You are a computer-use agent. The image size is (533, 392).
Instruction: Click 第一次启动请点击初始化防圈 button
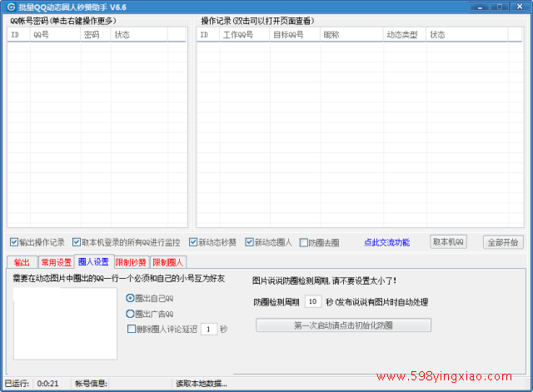(343, 325)
